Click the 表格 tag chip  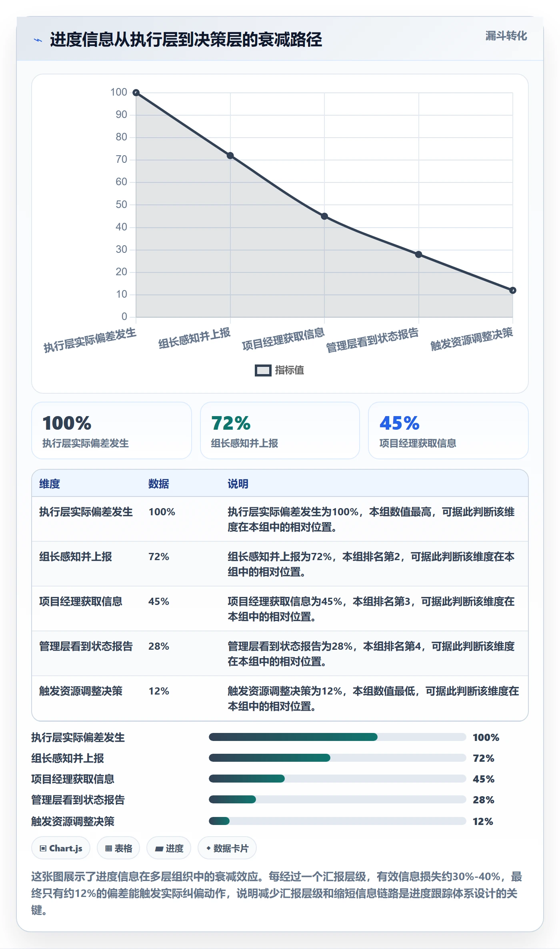[x=118, y=848]
